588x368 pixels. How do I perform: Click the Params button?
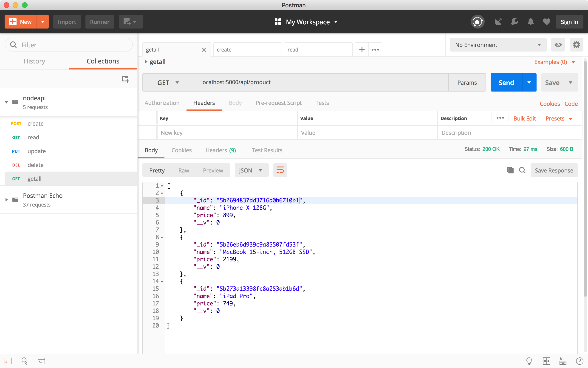tap(467, 83)
